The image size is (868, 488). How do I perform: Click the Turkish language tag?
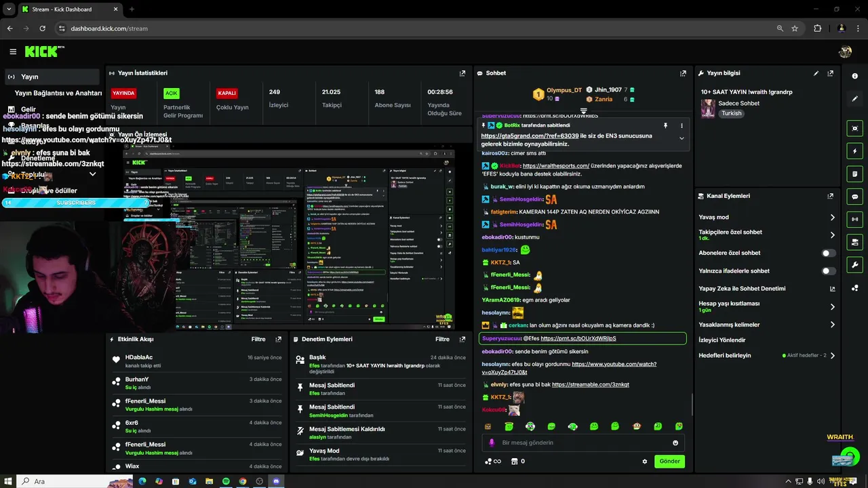731,114
